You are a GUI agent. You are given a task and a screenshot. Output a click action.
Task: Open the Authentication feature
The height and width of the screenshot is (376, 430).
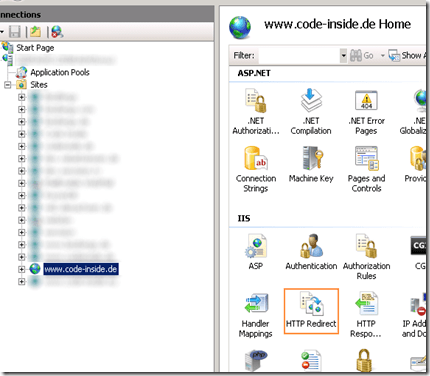[311, 252]
